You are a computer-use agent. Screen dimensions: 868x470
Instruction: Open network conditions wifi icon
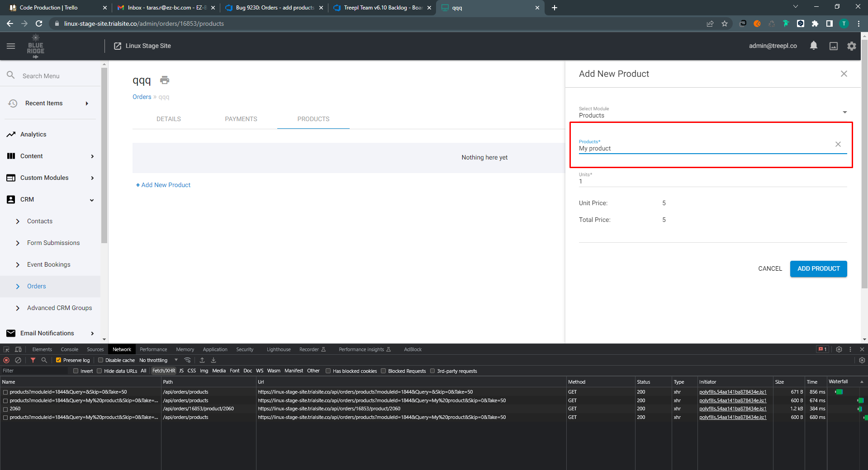coord(188,360)
